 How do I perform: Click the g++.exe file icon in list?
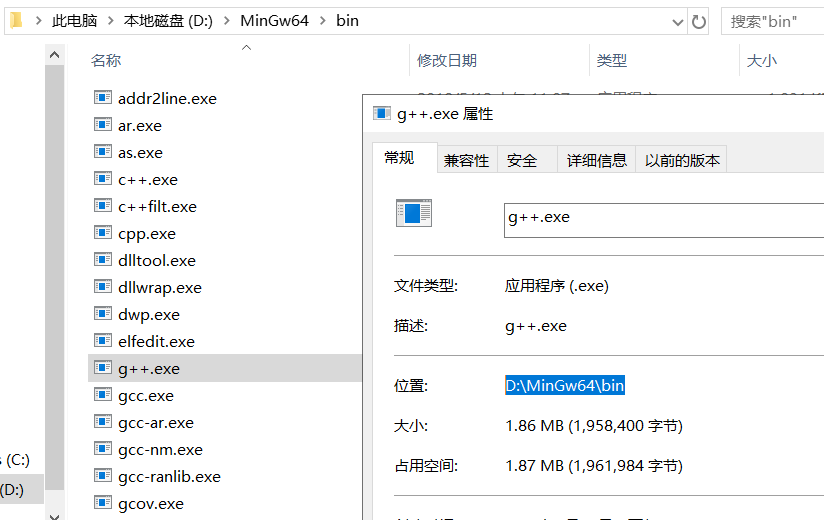(102, 368)
